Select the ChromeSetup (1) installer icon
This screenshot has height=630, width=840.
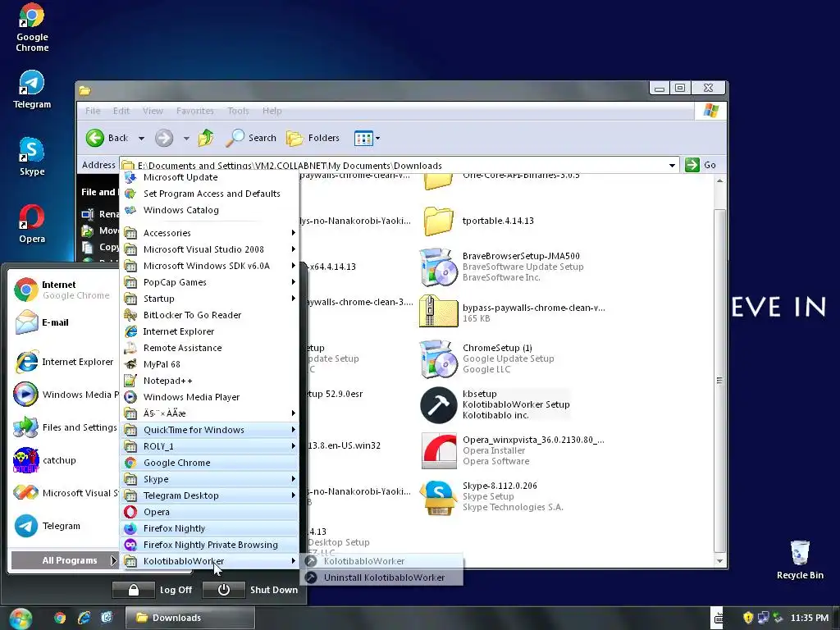point(438,358)
